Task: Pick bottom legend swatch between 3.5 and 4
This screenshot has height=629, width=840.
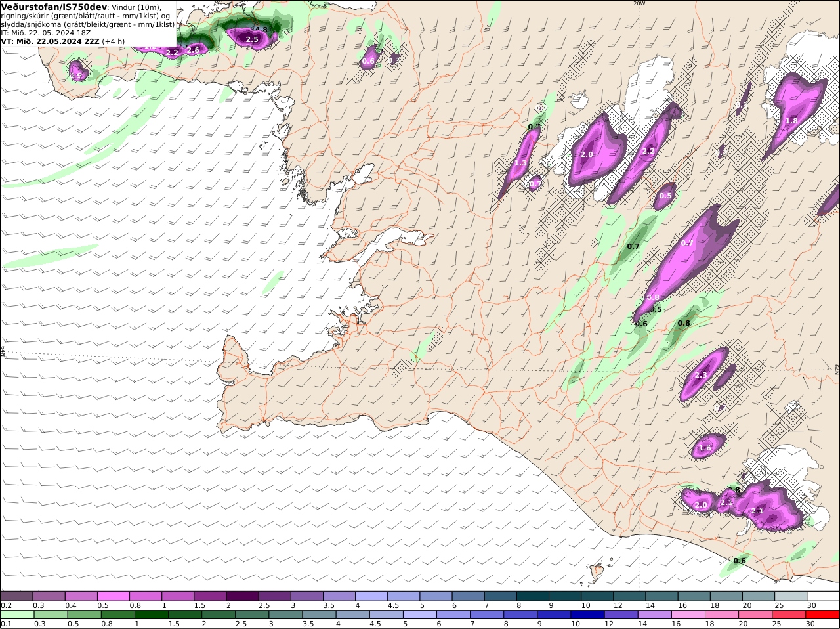Action: click(x=320, y=615)
